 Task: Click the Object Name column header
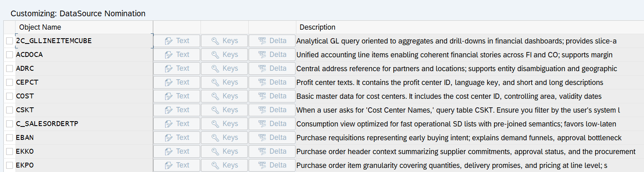click(x=40, y=27)
